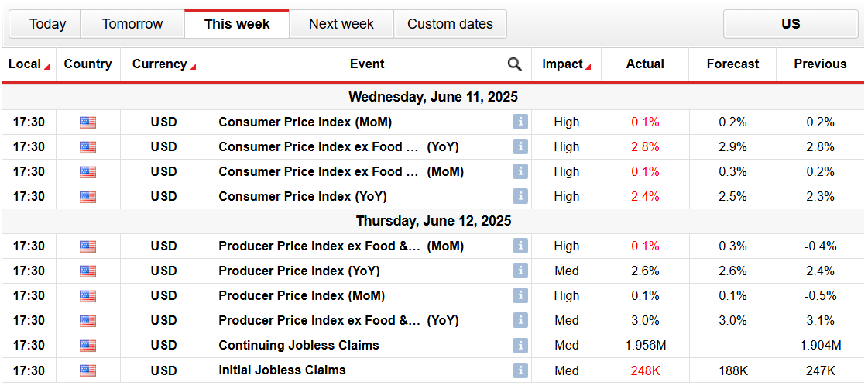Click the Consumer Price Index (MoM) event
Viewport: 868px width, 386px height.
click(x=305, y=122)
